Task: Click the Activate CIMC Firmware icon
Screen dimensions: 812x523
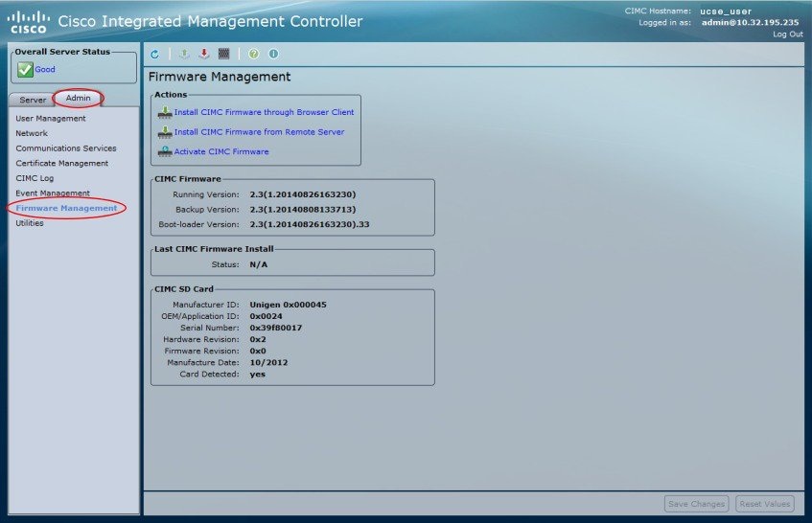Action: click(x=165, y=151)
